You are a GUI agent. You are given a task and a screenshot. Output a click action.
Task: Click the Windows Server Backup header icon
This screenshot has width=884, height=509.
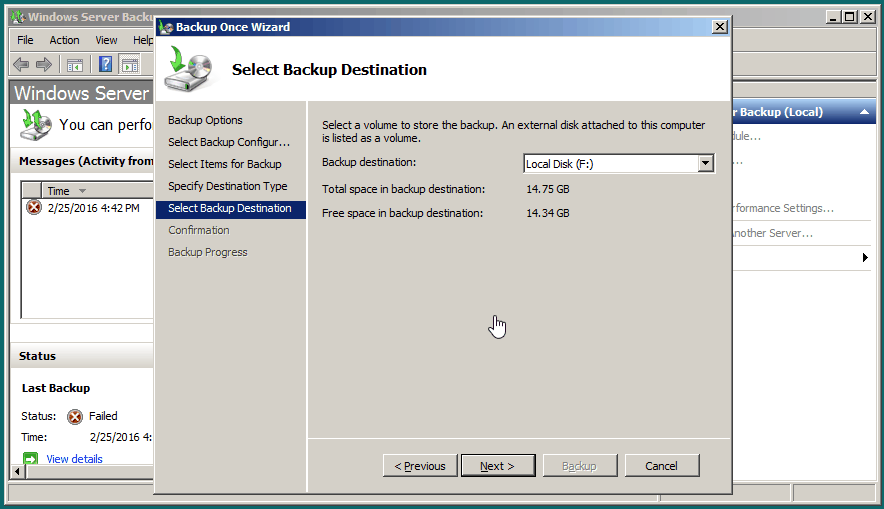click(36, 125)
